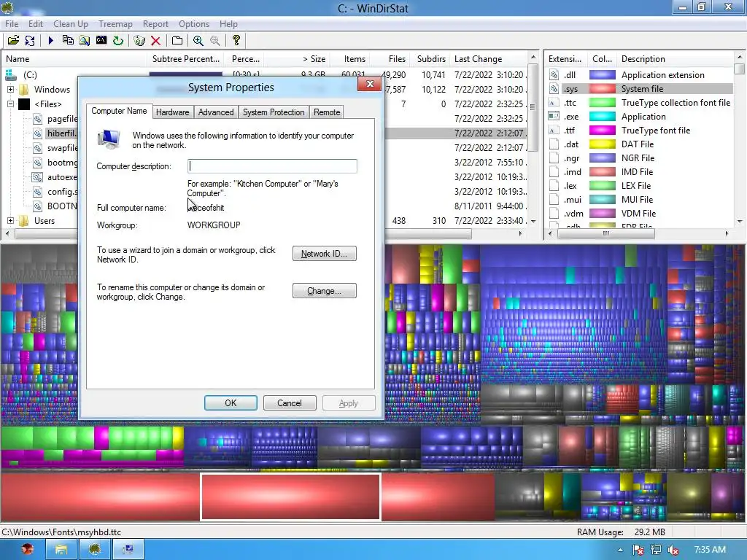The height and width of the screenshot is (560, 747).
Task: Collapse the <Files> node
Action: [10, 104]
